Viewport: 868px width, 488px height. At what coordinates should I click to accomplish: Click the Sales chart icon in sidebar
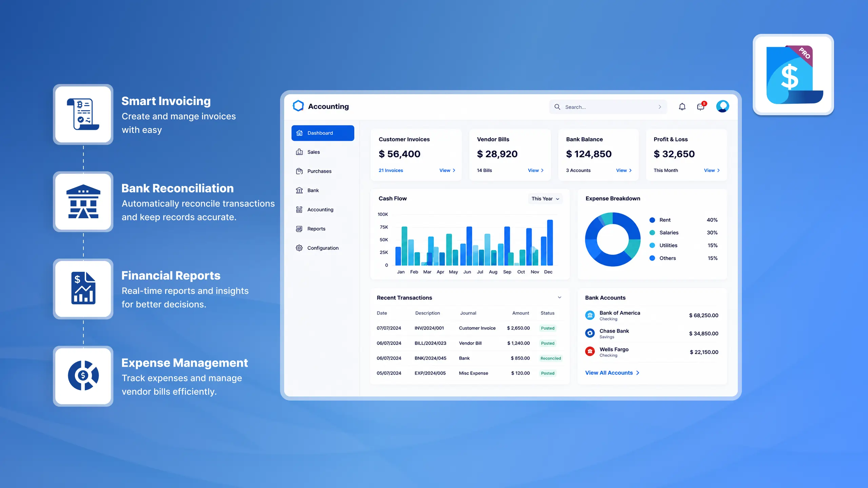(299, 152)
